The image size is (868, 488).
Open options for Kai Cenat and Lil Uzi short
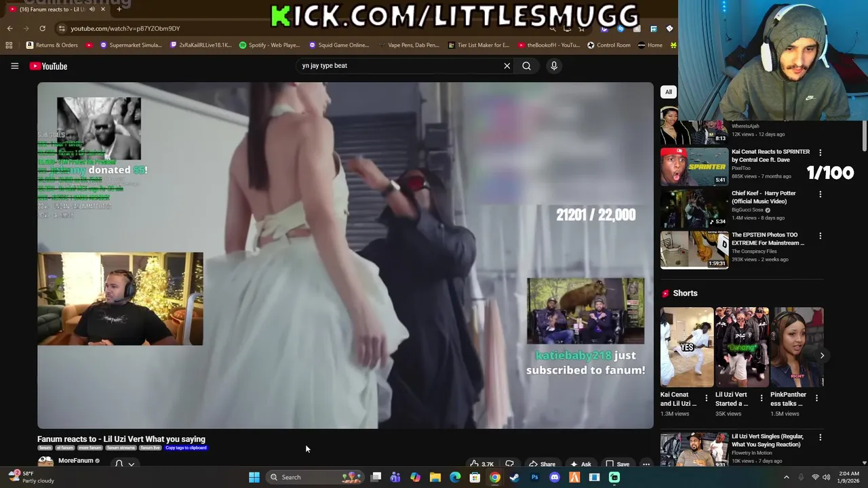(x=706, y=399)
